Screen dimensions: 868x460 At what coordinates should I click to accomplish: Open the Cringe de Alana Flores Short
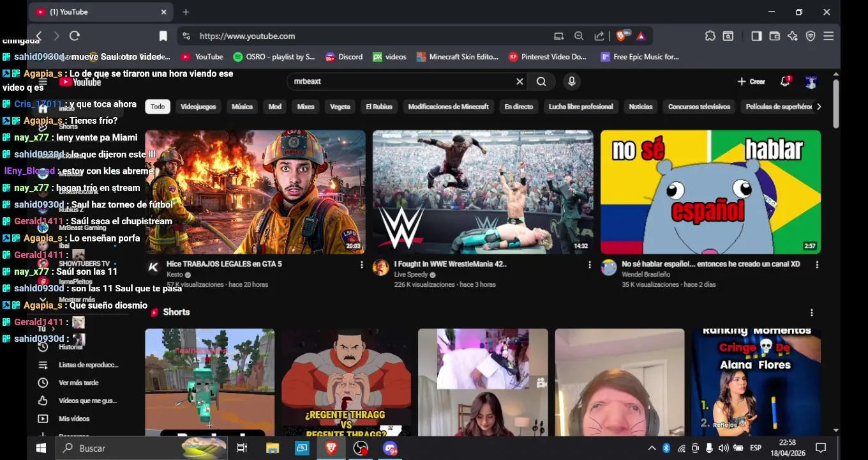[x=756, y=382]
